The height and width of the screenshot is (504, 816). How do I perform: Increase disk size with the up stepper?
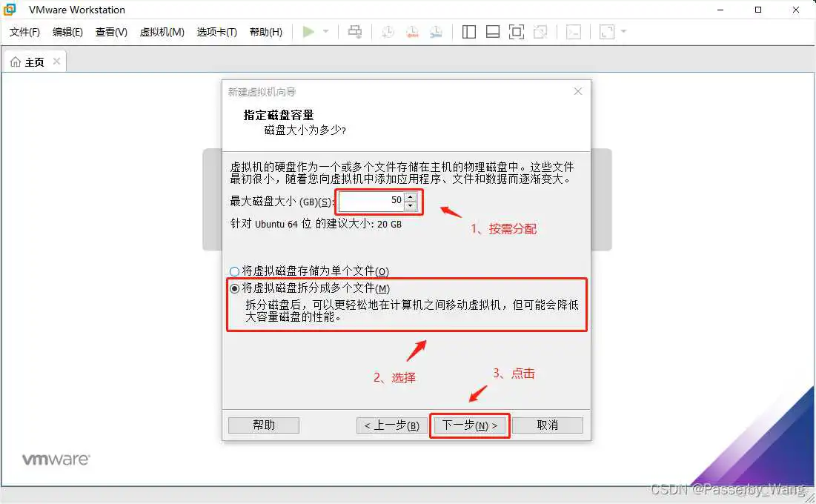point(408,196)
